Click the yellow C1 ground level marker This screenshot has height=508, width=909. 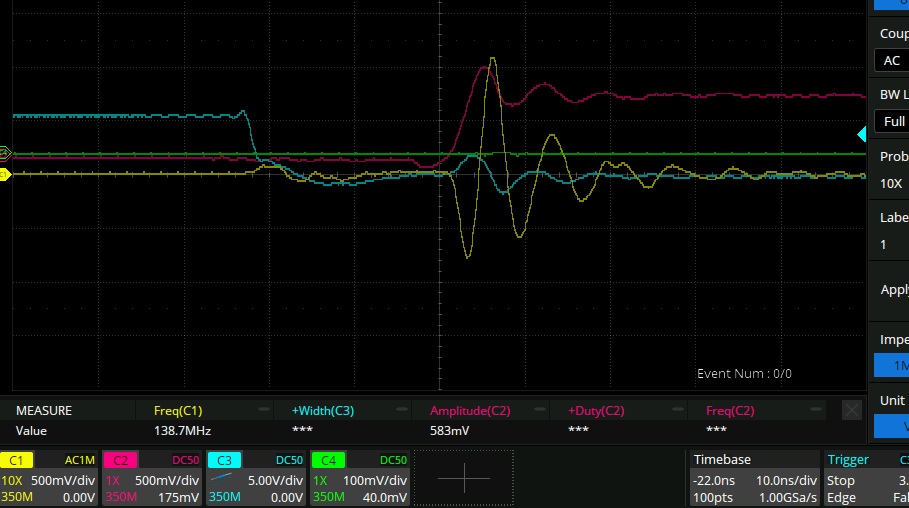(5, 175)
